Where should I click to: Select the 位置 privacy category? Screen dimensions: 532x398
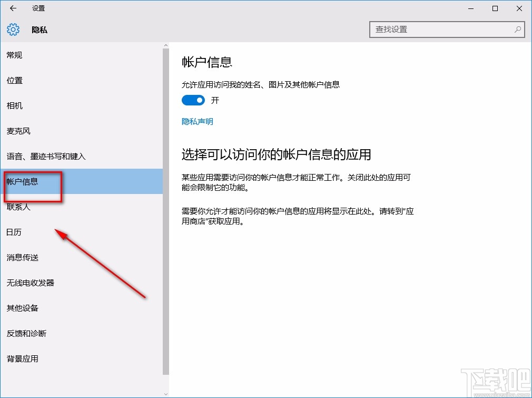[x=14, y=80]
